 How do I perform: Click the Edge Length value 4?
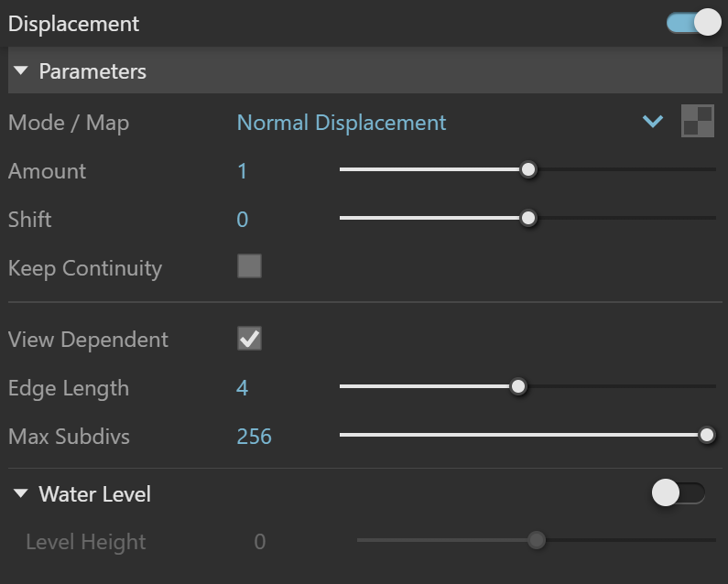pyautogui.click(x=243, y=388)
